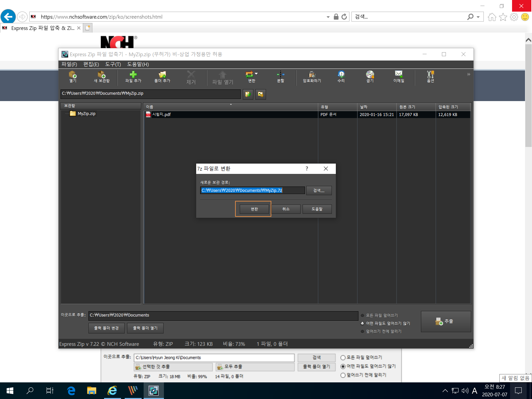Open the address bar dropdown arrow

click(x=328, y=17)
